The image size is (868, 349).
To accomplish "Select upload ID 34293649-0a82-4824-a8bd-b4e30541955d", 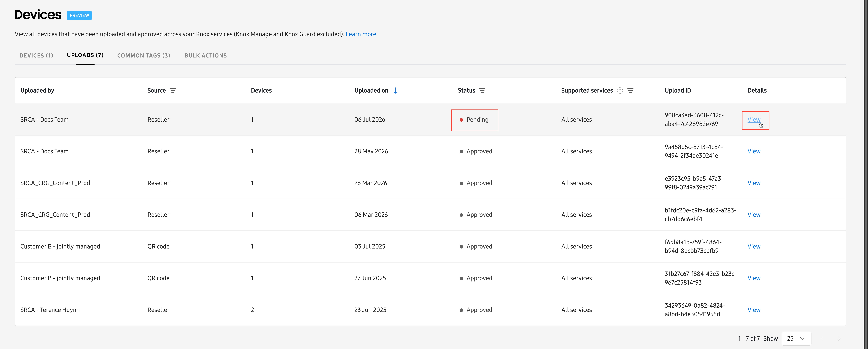I will click(x=694, y=310).
